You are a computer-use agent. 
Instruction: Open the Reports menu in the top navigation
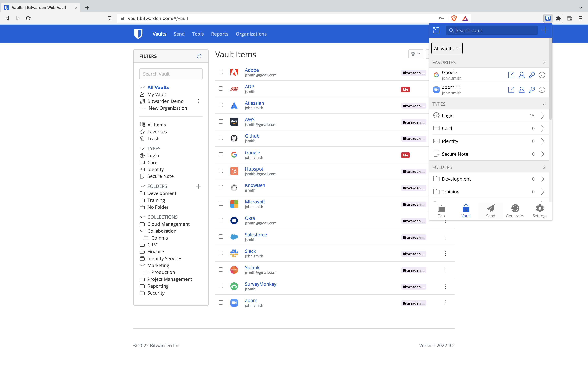(x=219, y=34)
